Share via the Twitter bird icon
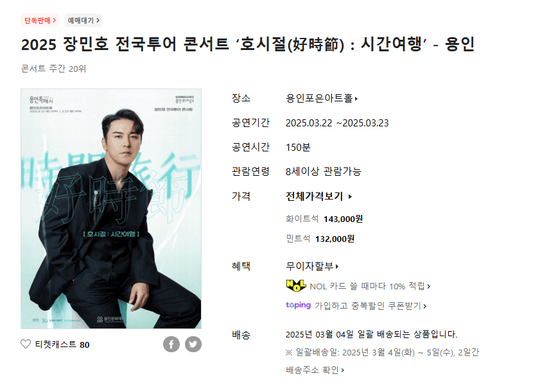549x392 pixels. (193, 344)
